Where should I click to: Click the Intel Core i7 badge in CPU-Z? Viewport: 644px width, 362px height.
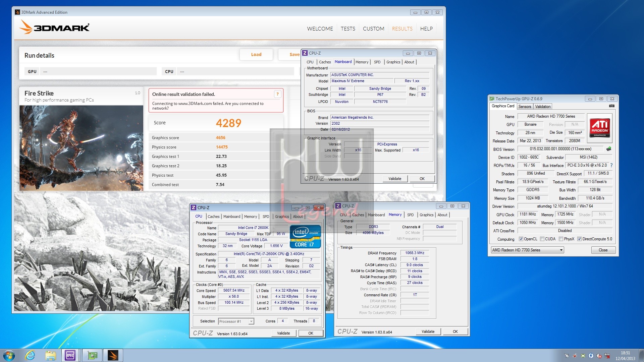coord(305,237)
